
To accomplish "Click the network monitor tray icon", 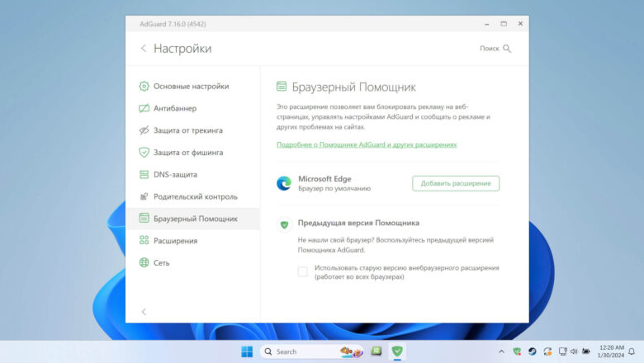I will [x=563, y=351].
